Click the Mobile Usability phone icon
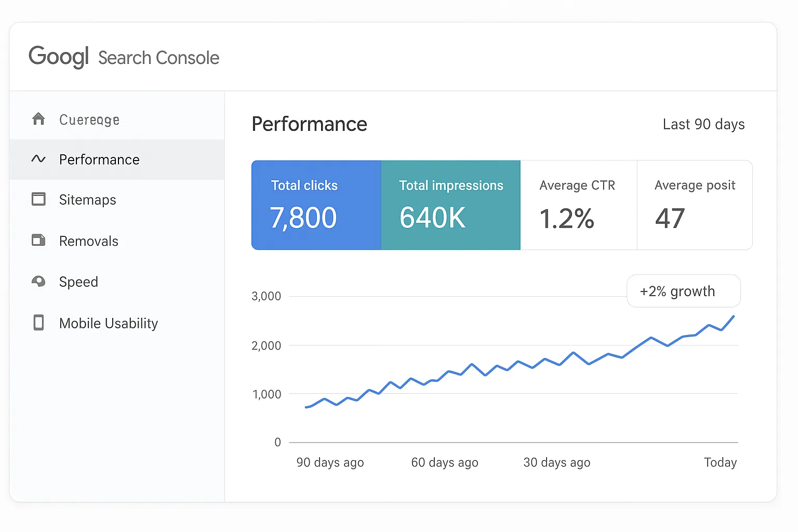The height and width of the screenshot is (532, 798). 39,323
